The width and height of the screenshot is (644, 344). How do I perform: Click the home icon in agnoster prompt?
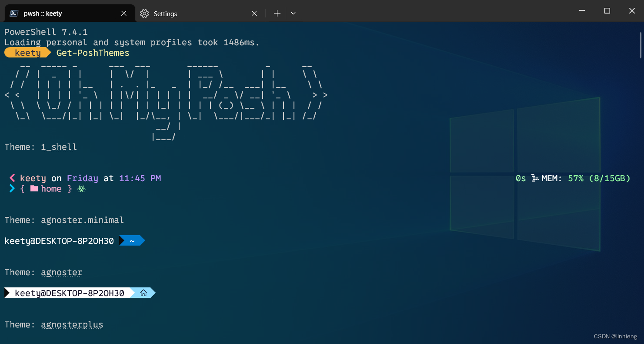click(143, 293)
